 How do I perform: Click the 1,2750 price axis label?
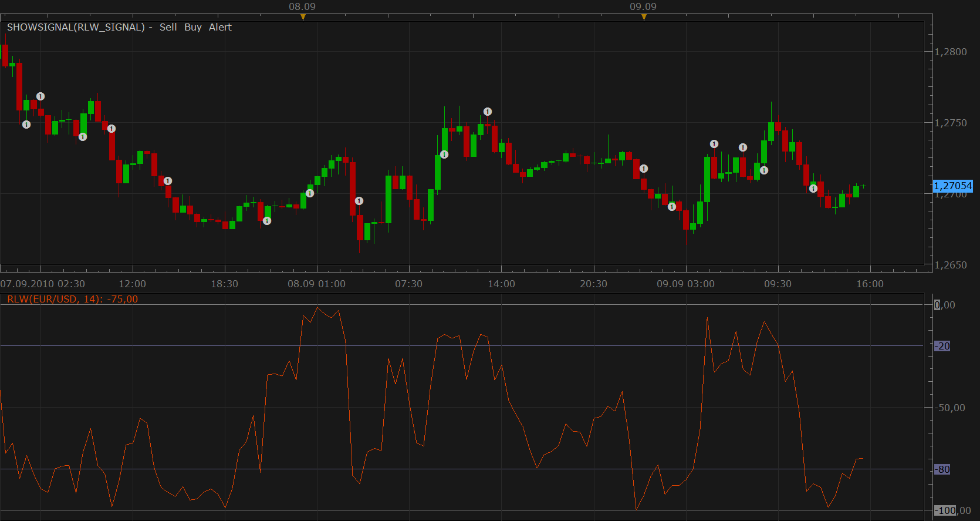tap(951, 123)
